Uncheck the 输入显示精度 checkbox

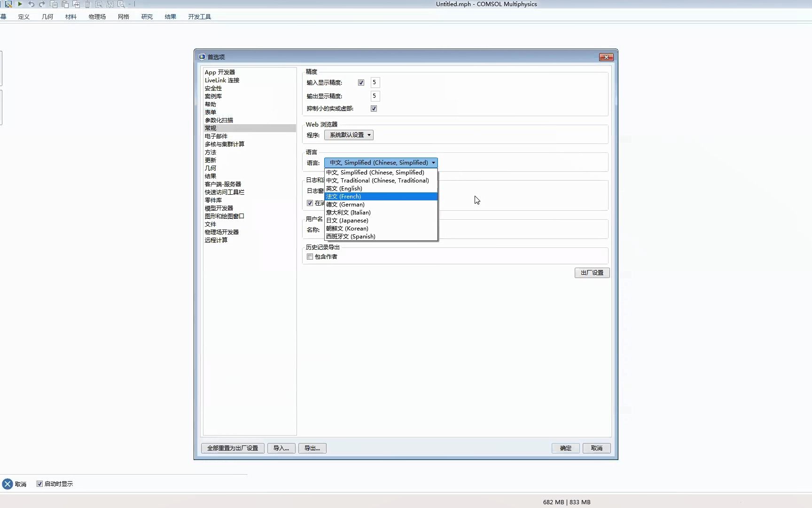(x=361, y=82)
